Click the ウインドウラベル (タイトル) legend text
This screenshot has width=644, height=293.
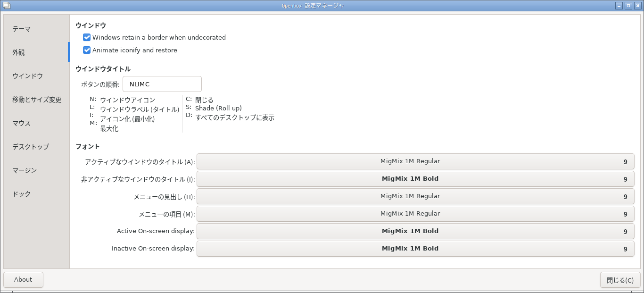coord(140,109)
